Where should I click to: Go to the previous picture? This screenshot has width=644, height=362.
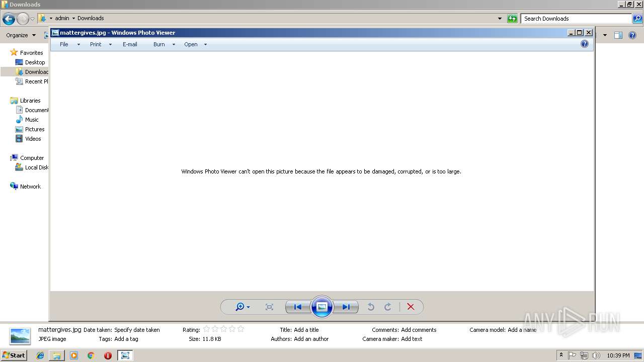point(297,307)
